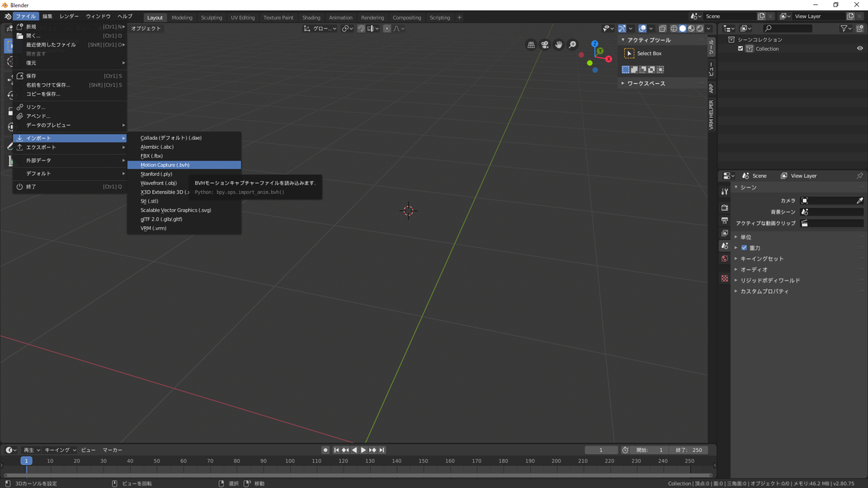Open the View Layer properties tab icon
Screen dimensions: 868x488
pos(724,234)
